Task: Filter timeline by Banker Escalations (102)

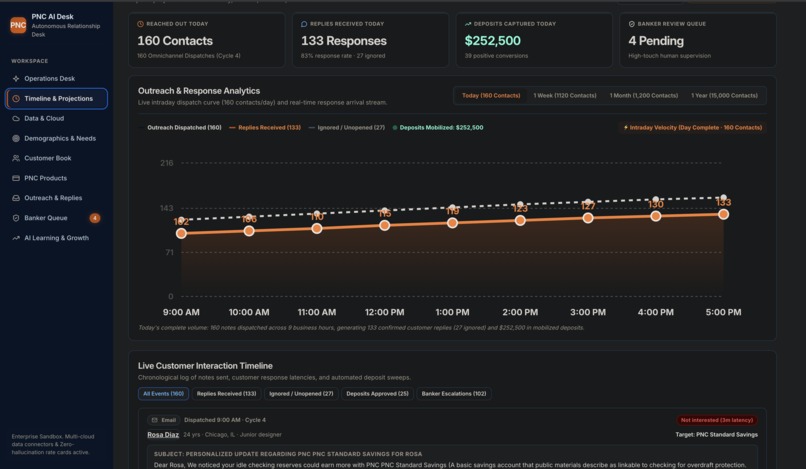Action: (454, 394)
